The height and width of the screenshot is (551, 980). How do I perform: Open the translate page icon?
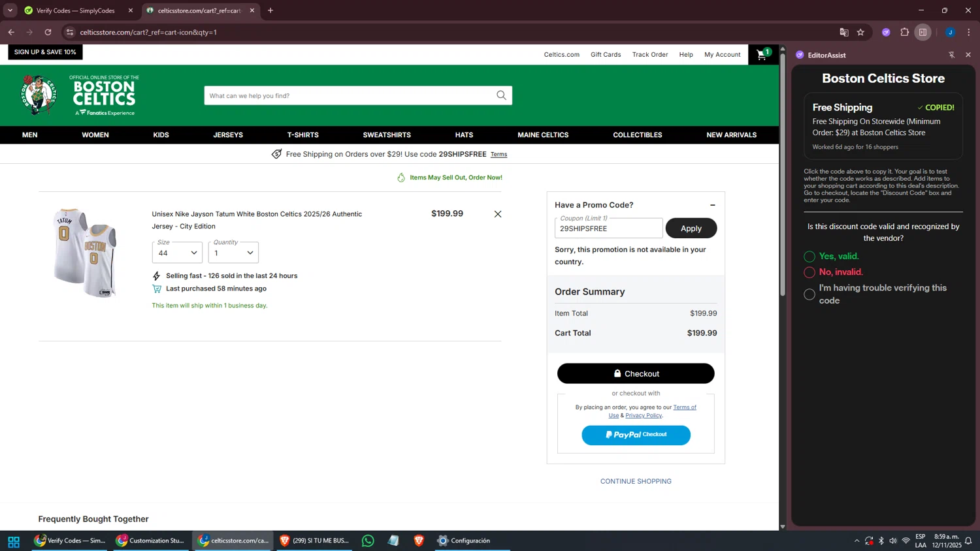point(844,32)
